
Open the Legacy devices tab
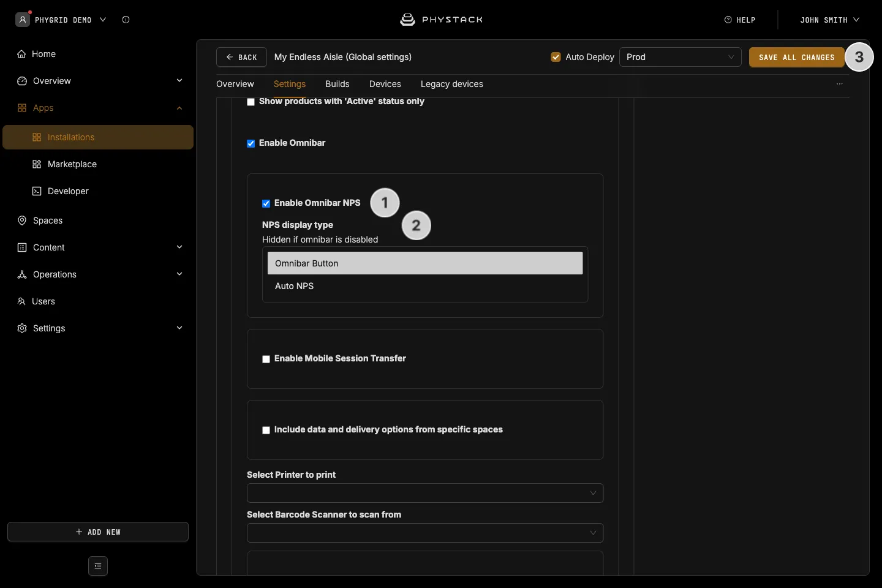tap(452, 84)
